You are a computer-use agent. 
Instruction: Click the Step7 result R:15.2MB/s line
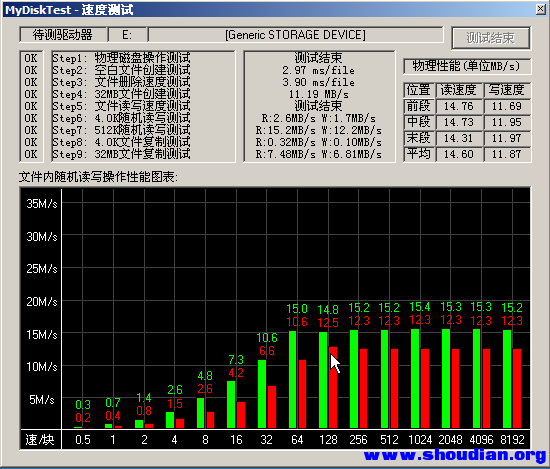[318, 130]
